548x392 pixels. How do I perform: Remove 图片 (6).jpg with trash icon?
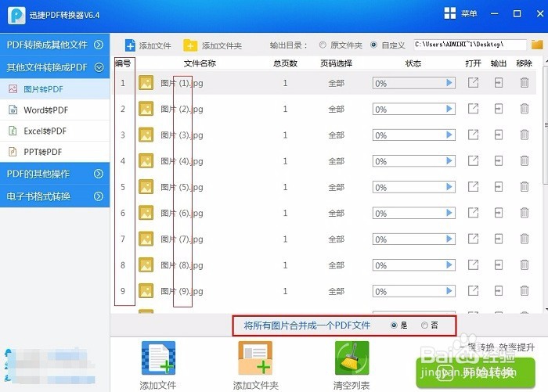(525, 213)
